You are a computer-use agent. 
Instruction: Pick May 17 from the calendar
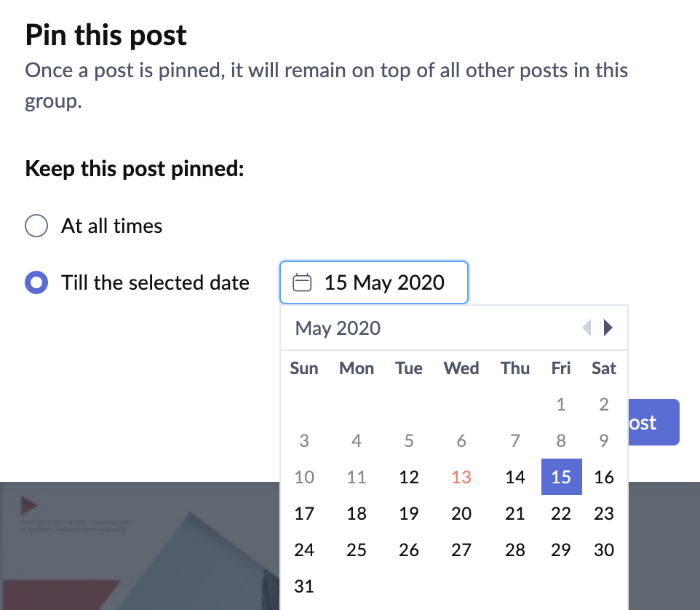[304, 513]
